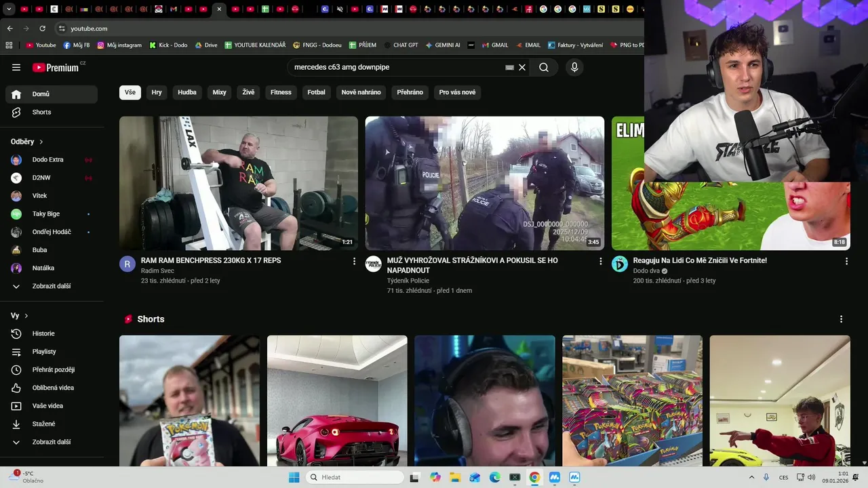Select the Živě filter chip
Screen dimensions: 868x488
pyautogui.click(x=248, y=92)
